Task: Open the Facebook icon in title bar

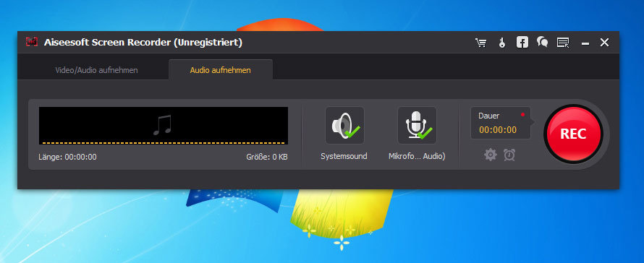Action: pyautogui.click(x=522, y=42)
